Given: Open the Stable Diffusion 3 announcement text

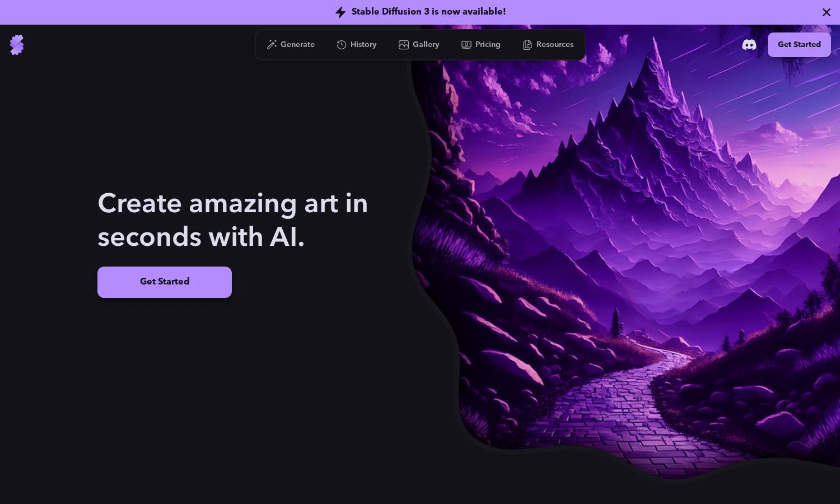Looking at the screenshot, I should pyautogui.click(x=428, y=12).
